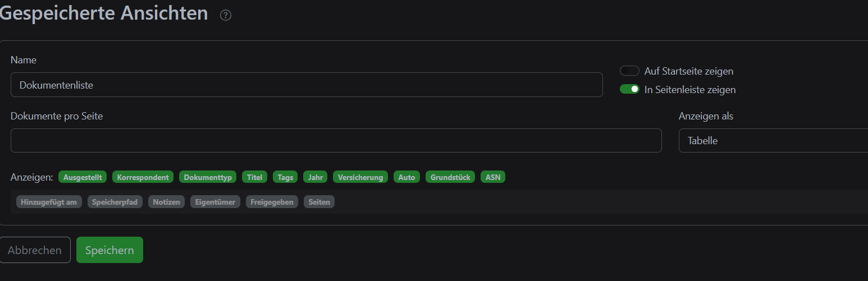Click the Abbrechen button
This screenshot has height=281, width=868.
click(35, 250)
